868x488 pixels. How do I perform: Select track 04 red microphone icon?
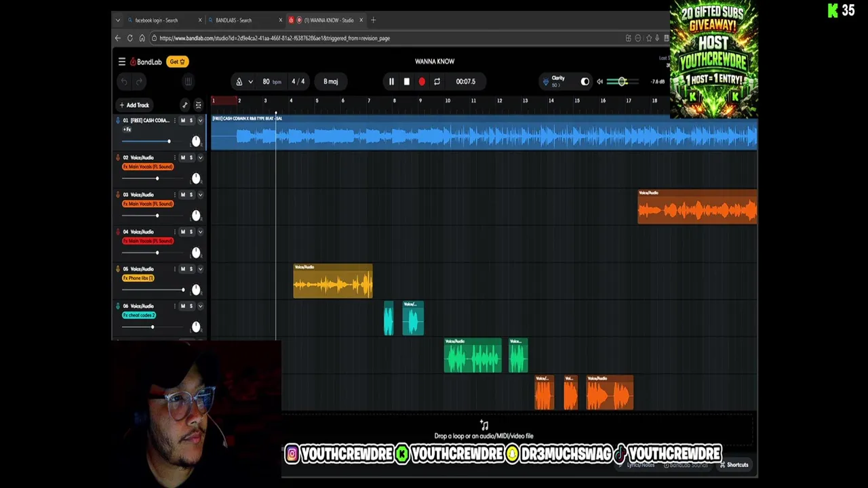click(x=118, y=232)
